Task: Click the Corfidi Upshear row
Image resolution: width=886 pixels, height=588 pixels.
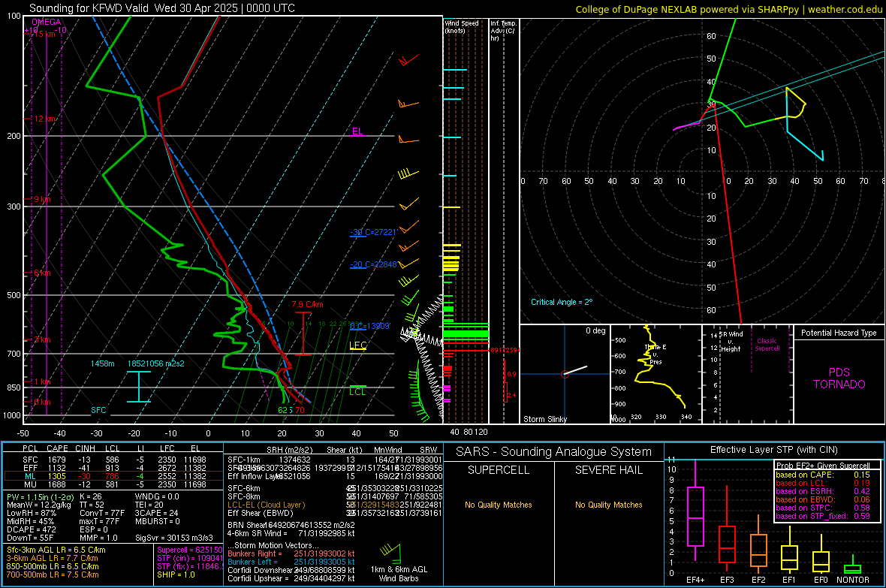Action: pos(291,578)
